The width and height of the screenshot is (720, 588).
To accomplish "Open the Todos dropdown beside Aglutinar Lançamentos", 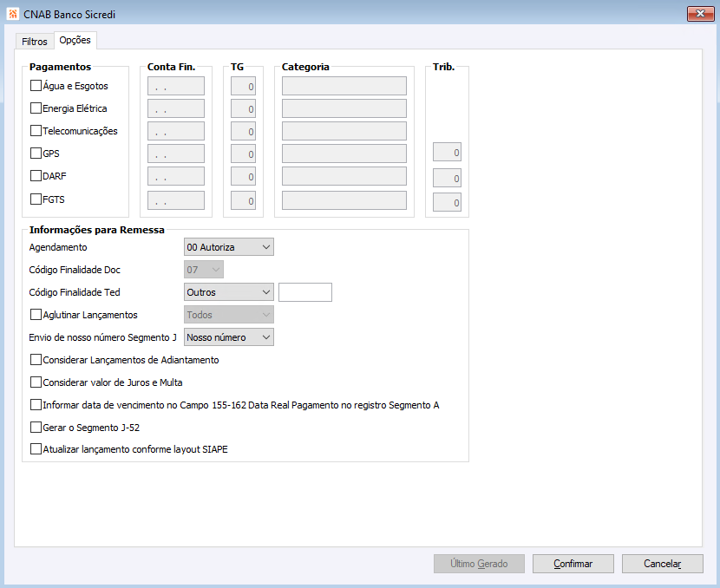I will point(229,315).
